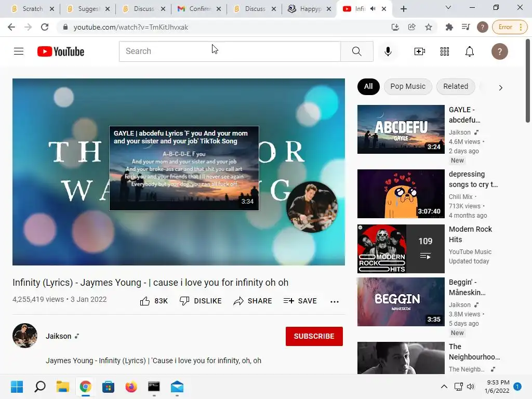Image resolution: width=532 pixels, height=399 pixels.
Task: Click end-screen GAYLE abcdefu video card
Action: [x=184, y=168]
